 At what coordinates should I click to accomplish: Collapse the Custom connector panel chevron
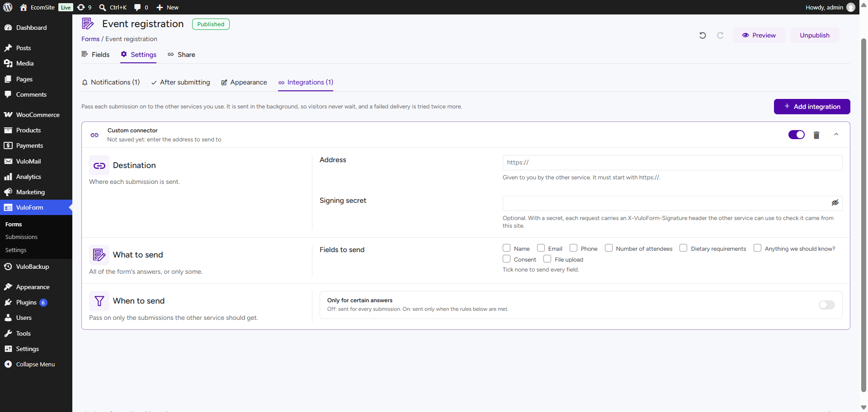[x=836, y=135]
